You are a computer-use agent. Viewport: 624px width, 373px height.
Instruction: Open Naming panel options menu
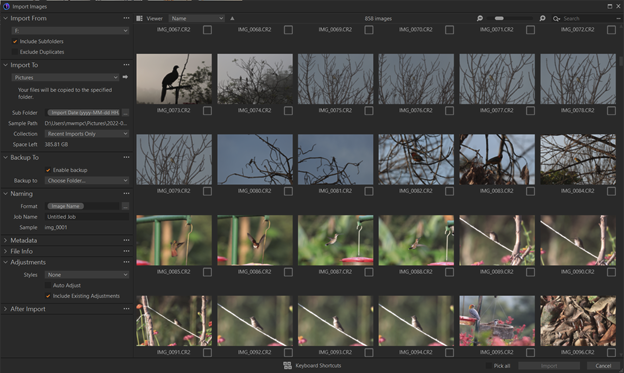click(126, 193)
